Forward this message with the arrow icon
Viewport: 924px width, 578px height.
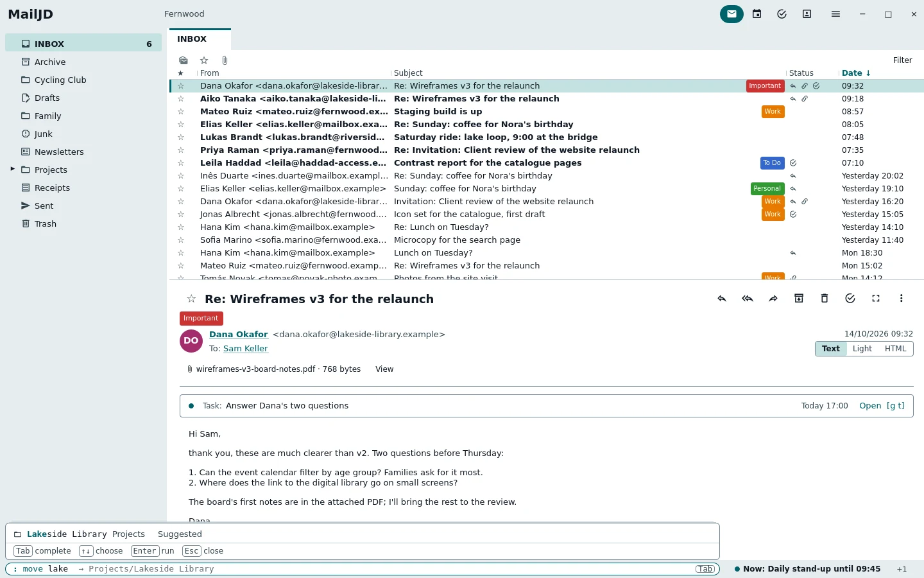(x=773, y=299)
